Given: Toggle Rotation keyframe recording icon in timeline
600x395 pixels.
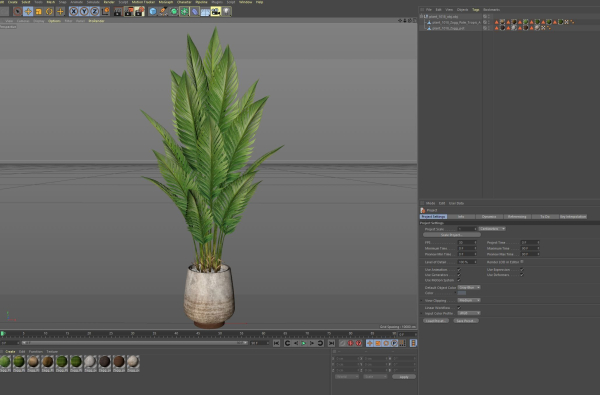Looking at the screenshot, I should tap(386, 343).
